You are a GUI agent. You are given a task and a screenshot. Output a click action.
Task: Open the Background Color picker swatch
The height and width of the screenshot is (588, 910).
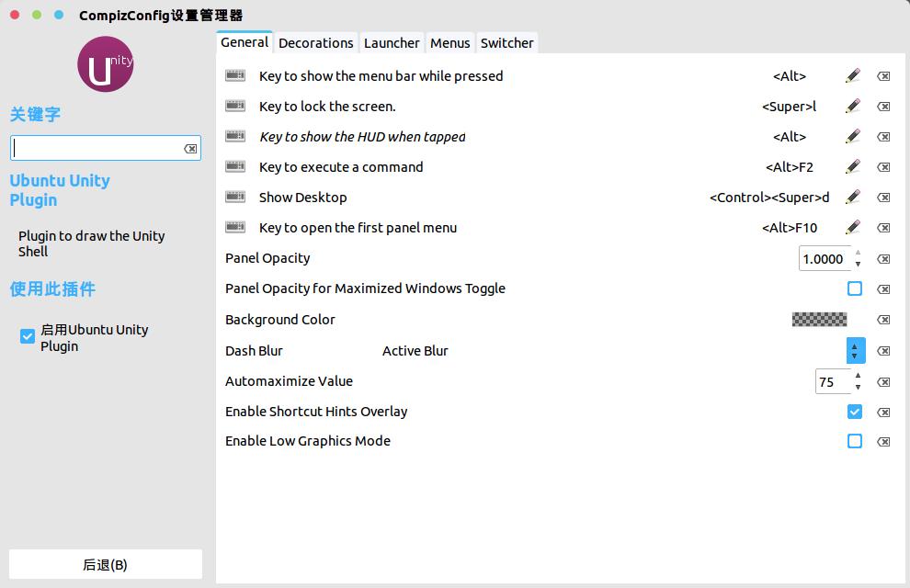coord(820,319)
